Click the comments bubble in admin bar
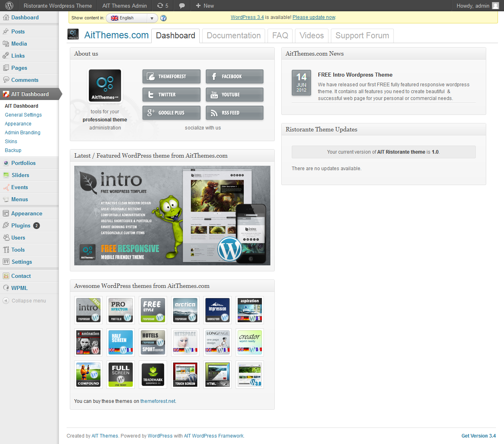The image size is (504, 444). coord(182,6)
